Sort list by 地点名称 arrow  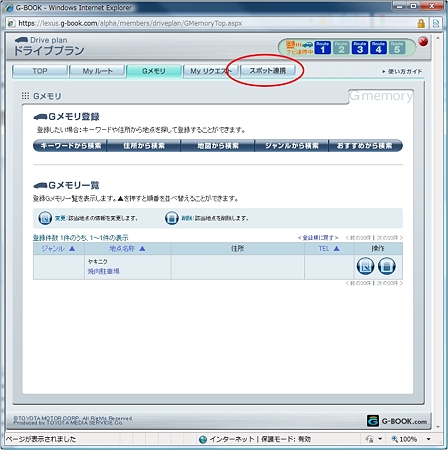(x=142, y=249)
